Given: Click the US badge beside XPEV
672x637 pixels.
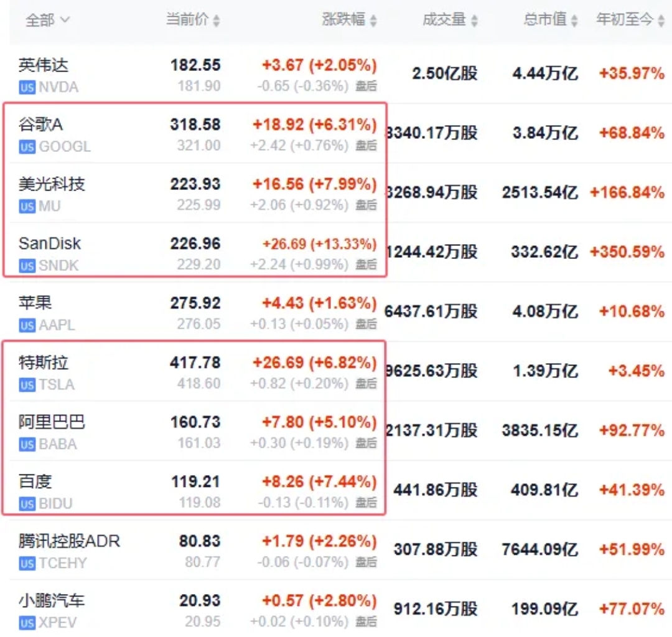Looking at the screenshot, I should [27, 623].
